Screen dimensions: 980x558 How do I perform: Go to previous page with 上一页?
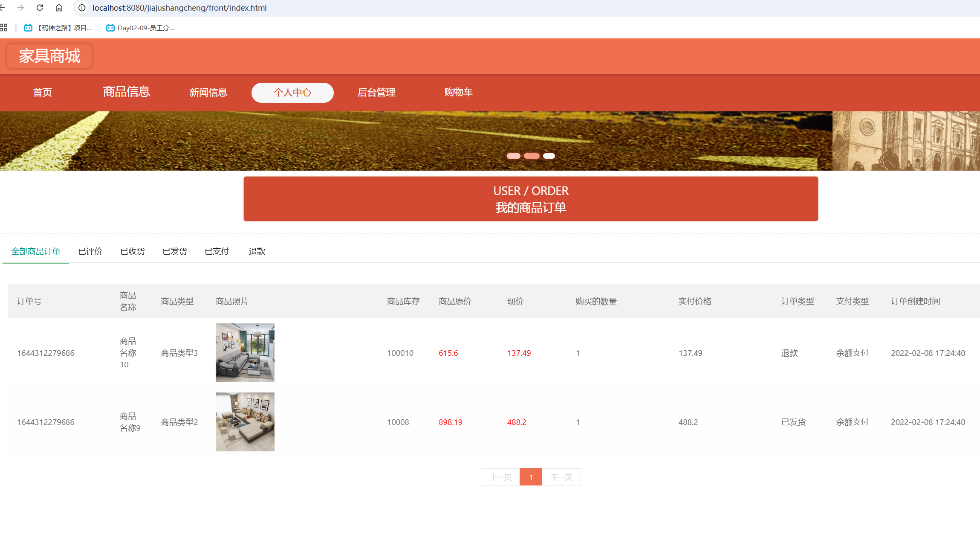point(500,477)
